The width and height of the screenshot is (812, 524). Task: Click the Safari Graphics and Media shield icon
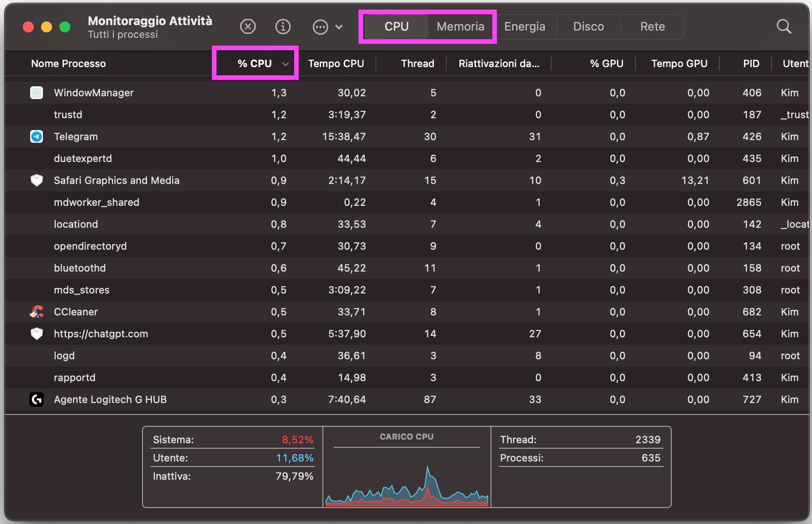pyautogui.click(x=37, y=180)
